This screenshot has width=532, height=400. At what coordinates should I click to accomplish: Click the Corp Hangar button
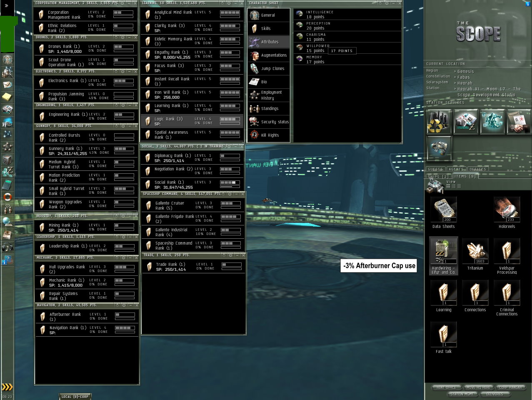510,387
